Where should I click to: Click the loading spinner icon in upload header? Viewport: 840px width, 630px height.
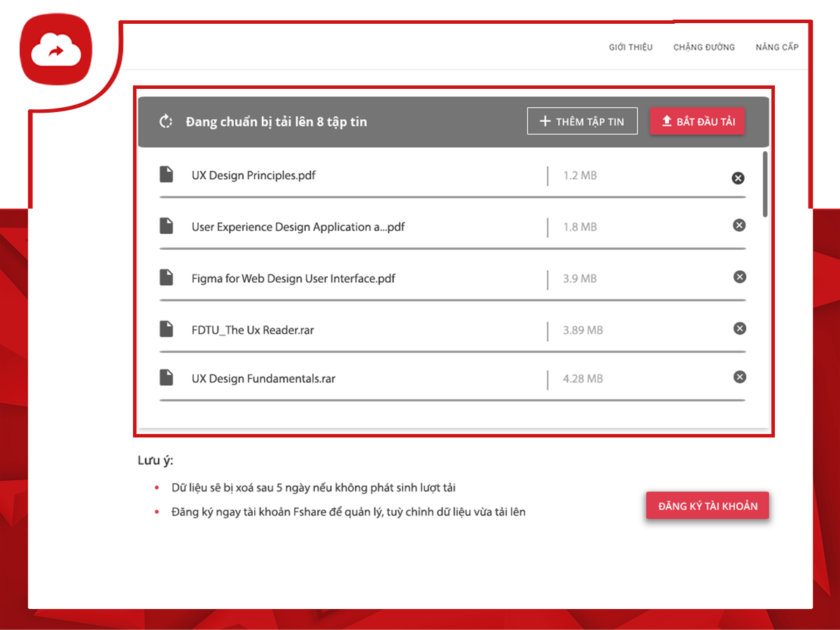click(x=166, y=122)
